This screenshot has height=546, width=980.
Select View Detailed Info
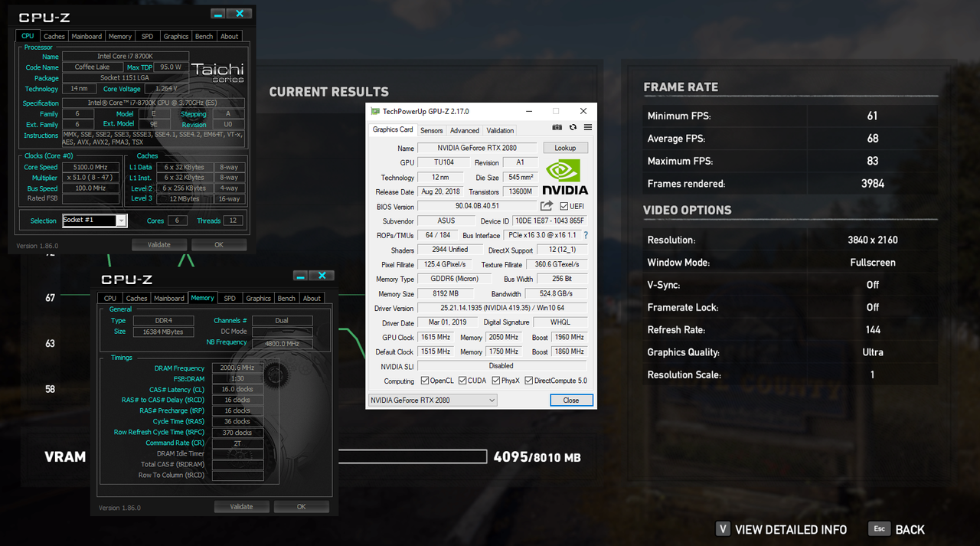[x=791, y=530]
